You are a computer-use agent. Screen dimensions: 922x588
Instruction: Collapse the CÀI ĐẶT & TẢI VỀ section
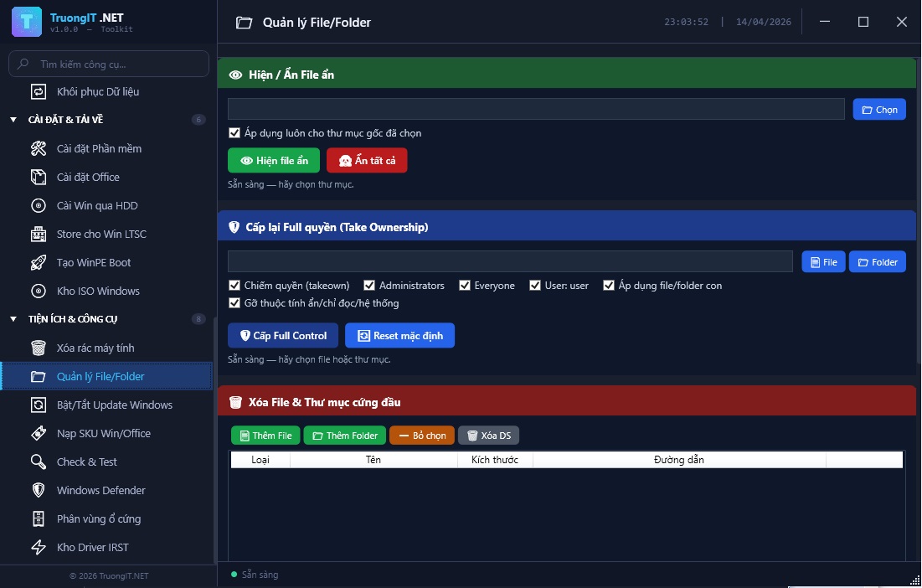[13, 120]
